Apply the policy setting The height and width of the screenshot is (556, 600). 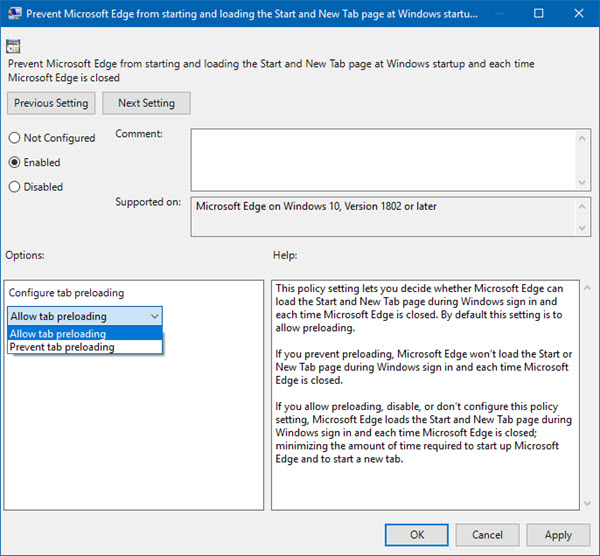pos(558,535)
